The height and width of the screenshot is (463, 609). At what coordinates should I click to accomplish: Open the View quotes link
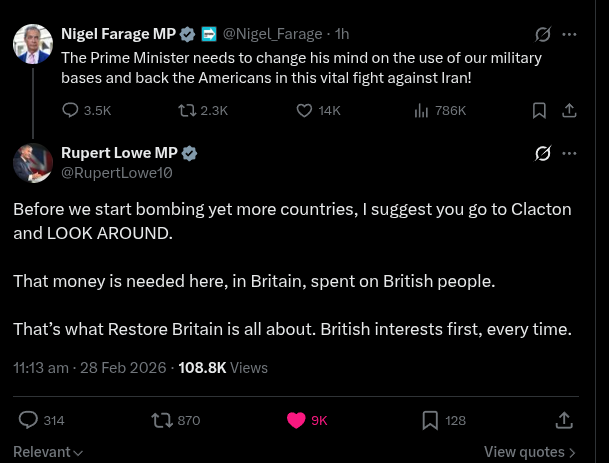530,452
